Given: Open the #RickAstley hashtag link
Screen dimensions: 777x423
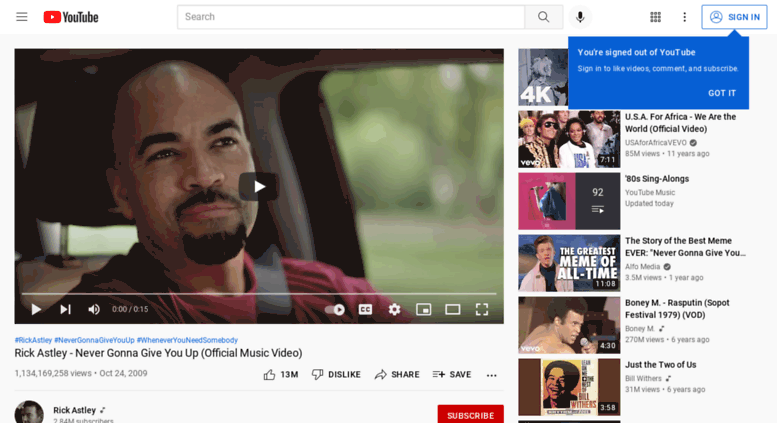Looking at the screenshot, I should pyautogui.click(x=33, y=340).
